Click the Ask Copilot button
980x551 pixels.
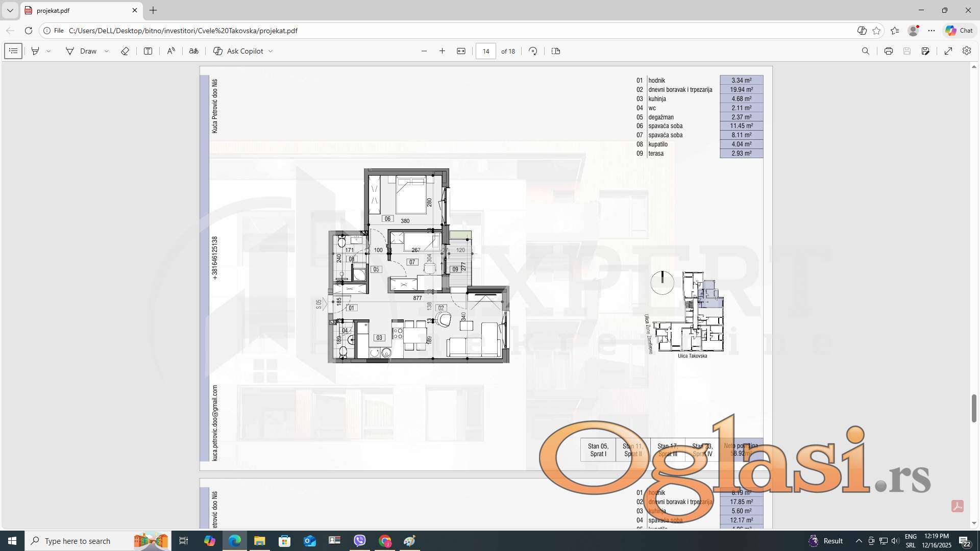[238, 51]
